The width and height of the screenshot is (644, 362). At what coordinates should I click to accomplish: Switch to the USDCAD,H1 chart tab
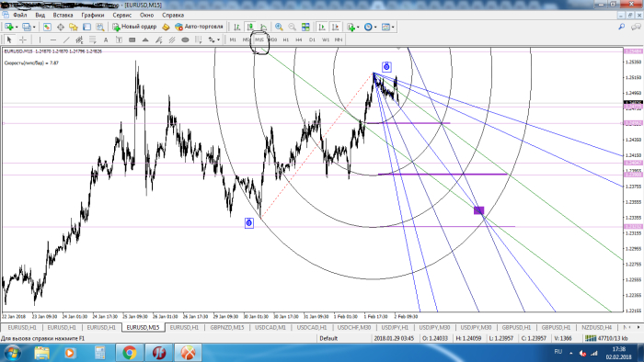(x=312, y=328)
